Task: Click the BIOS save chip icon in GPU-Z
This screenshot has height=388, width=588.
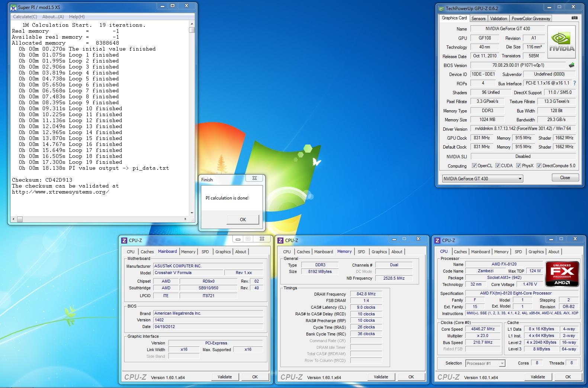Action: click(572, 65)
